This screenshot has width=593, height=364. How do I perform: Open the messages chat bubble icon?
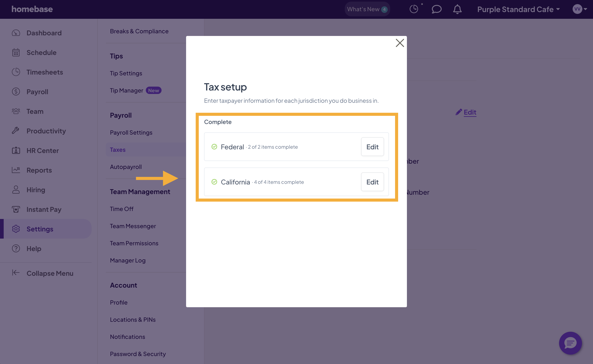coord(436,9)
